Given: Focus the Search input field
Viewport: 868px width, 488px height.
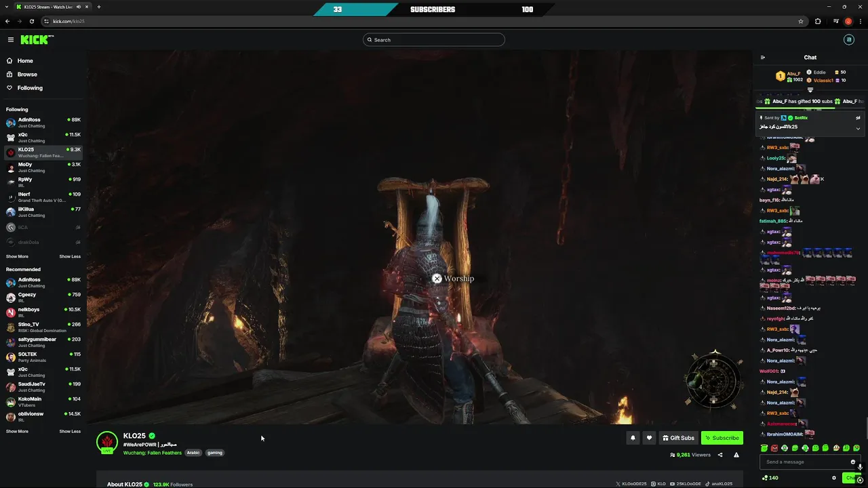Looking at the screenshot, I should click(x=434, y=40).
